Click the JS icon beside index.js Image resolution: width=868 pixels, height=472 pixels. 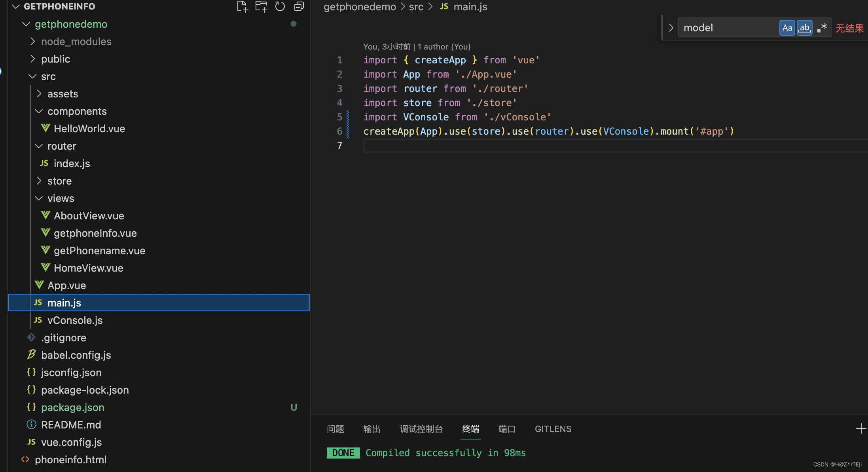click(44, 163)
